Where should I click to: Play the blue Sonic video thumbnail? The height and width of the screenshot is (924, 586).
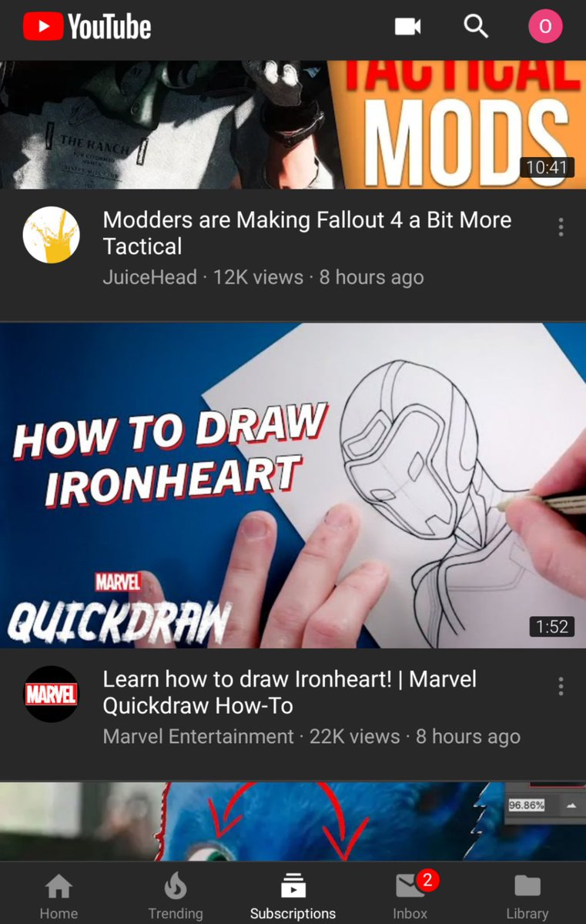(x=293, y=821)
